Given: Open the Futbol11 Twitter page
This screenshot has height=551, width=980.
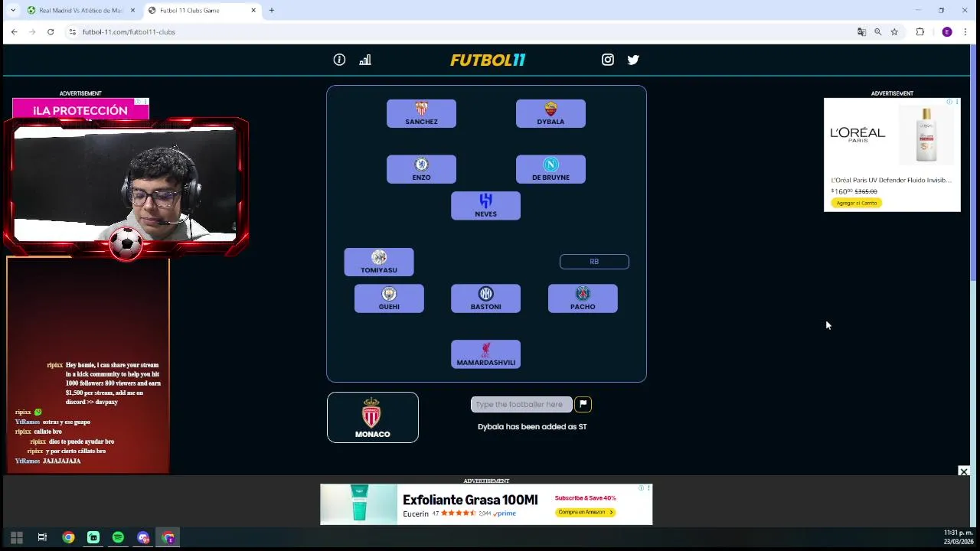Looking at the screenshot, I should (x=633, y=60).
